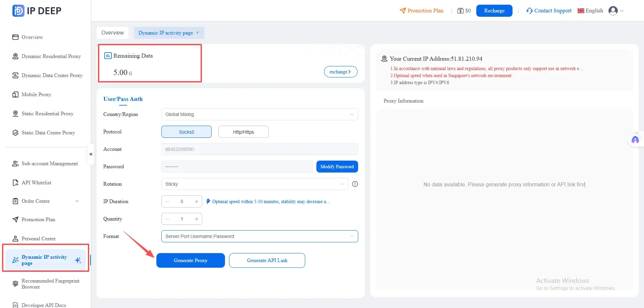This screenshot has width=644, height=308.
Task: Switch to the Overview tab
Action: pos(113,33)
